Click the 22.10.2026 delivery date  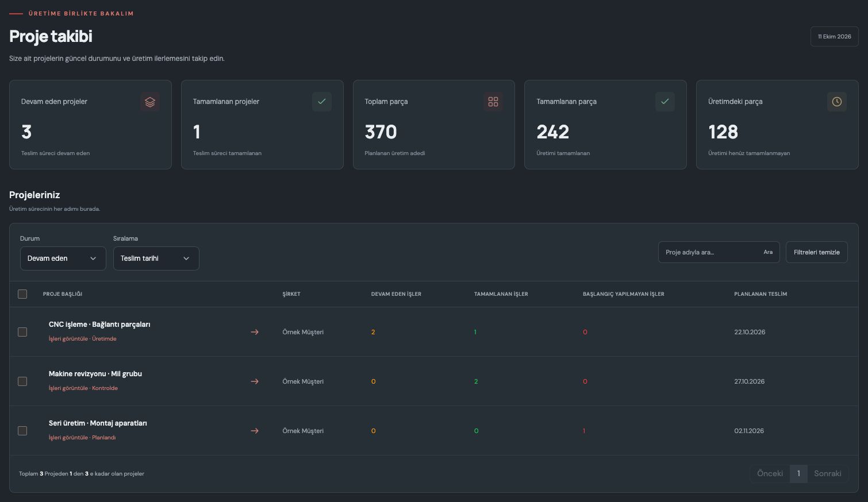(750, 332)
